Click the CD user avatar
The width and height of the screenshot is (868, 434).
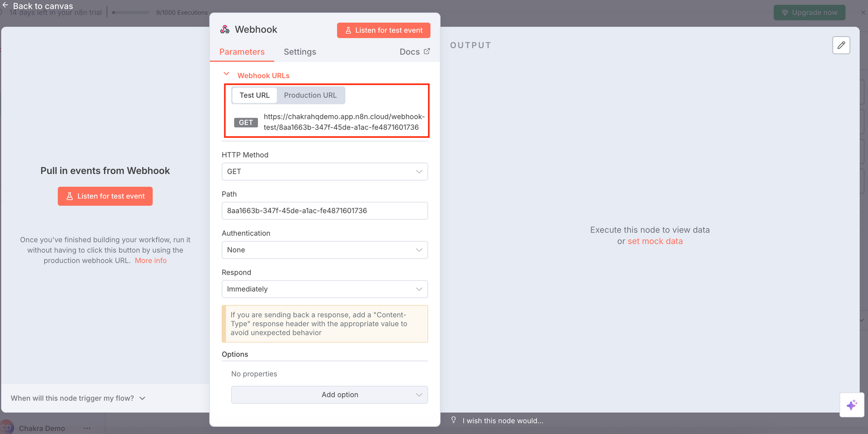tap(7, 427)
